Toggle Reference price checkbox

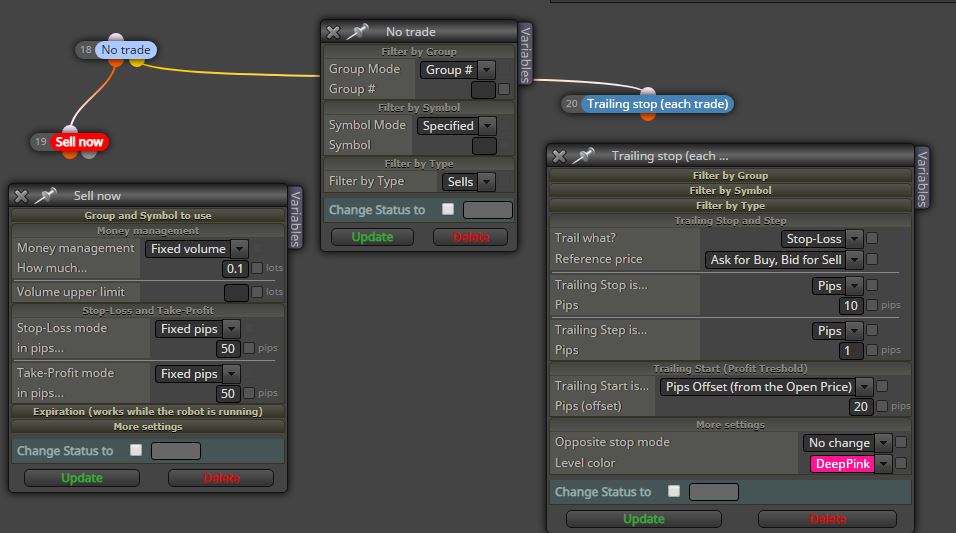(872, 259)
